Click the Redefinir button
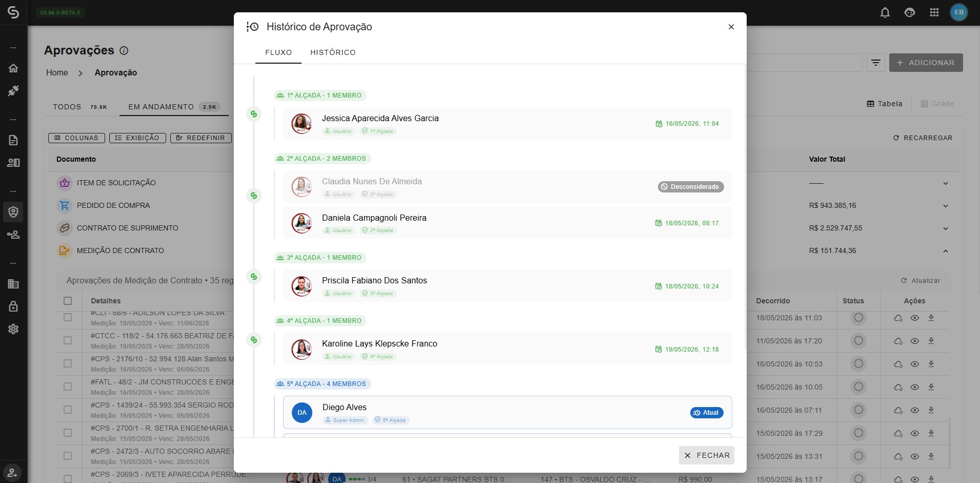This screenshot has width=980, height=483. (x=201, y=138)
